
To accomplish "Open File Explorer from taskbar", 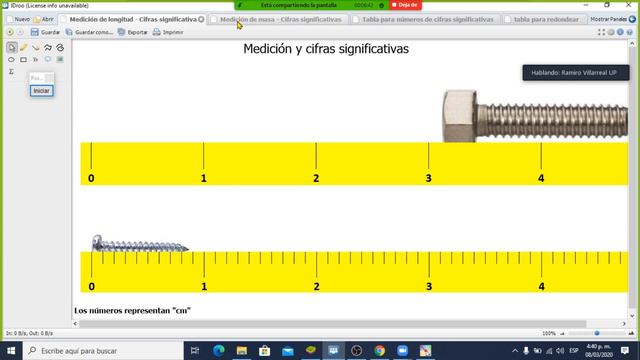I will 242,351.
